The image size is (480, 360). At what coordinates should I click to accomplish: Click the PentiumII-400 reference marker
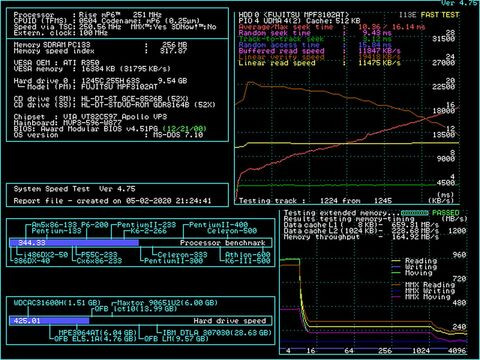(218, 225)
